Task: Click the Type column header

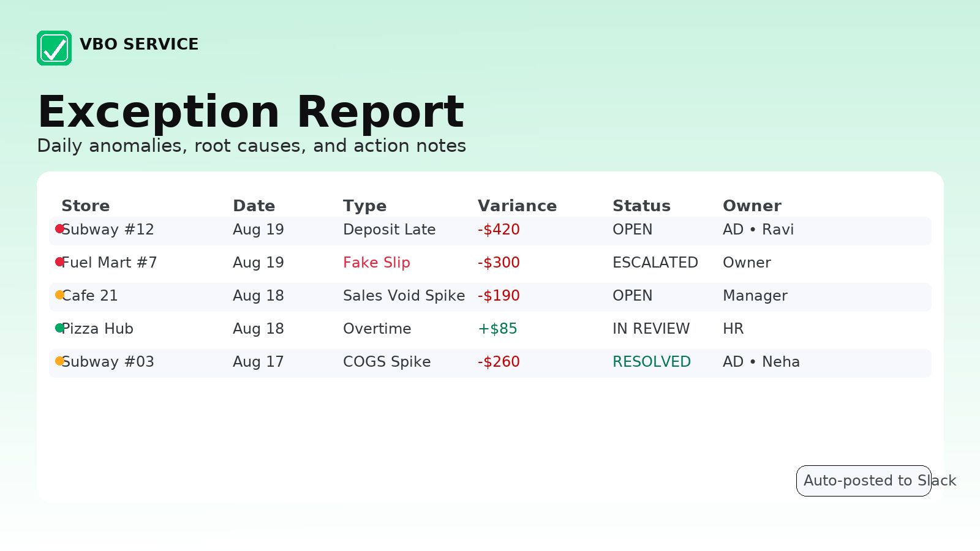Action: point(364,206)
